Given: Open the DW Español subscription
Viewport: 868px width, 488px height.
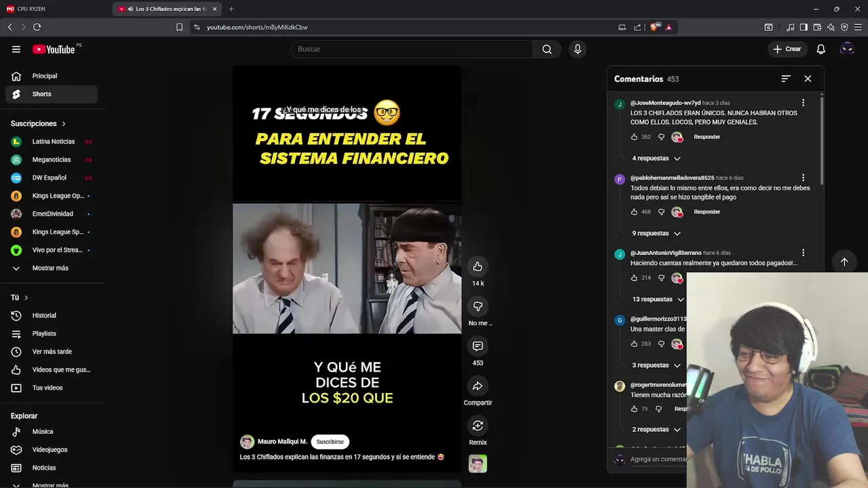Looking at the screenshot, I should 52,178.
